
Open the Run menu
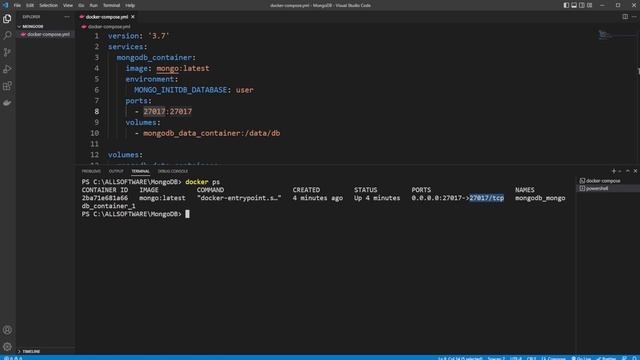click(x=93, y=5)
